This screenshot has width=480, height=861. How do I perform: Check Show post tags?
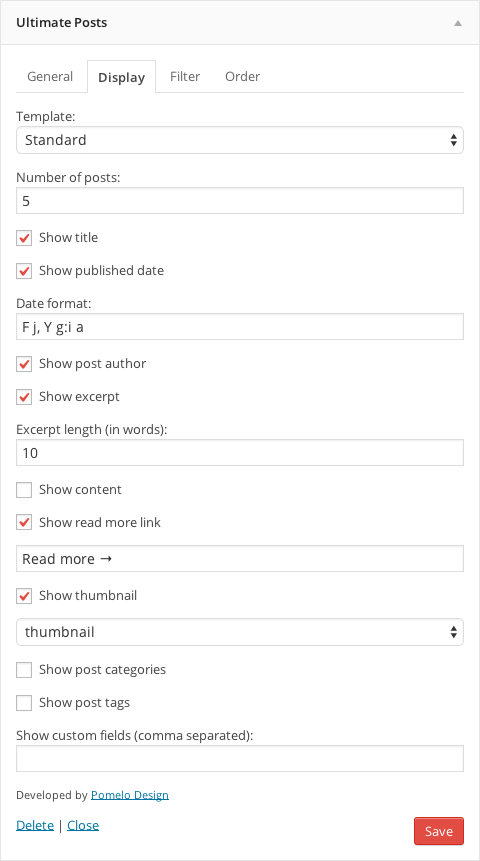point(24,703)
